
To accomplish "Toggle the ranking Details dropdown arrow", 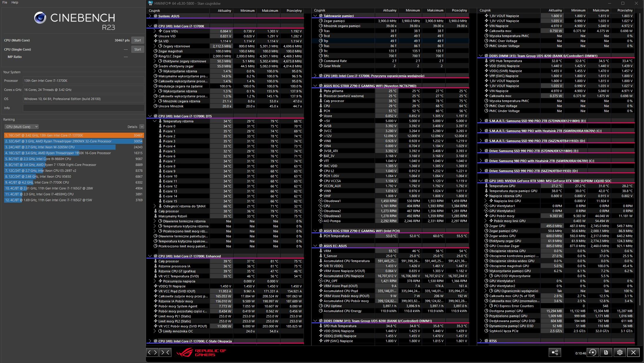I will click(142, 127).
